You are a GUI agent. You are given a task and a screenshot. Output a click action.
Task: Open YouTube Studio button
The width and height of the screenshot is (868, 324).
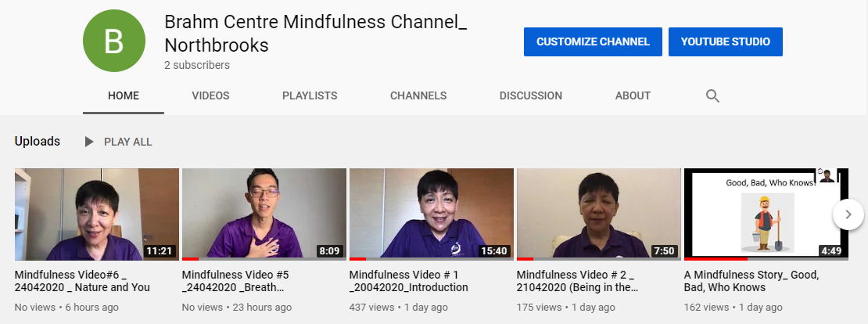tap(725, 41)
